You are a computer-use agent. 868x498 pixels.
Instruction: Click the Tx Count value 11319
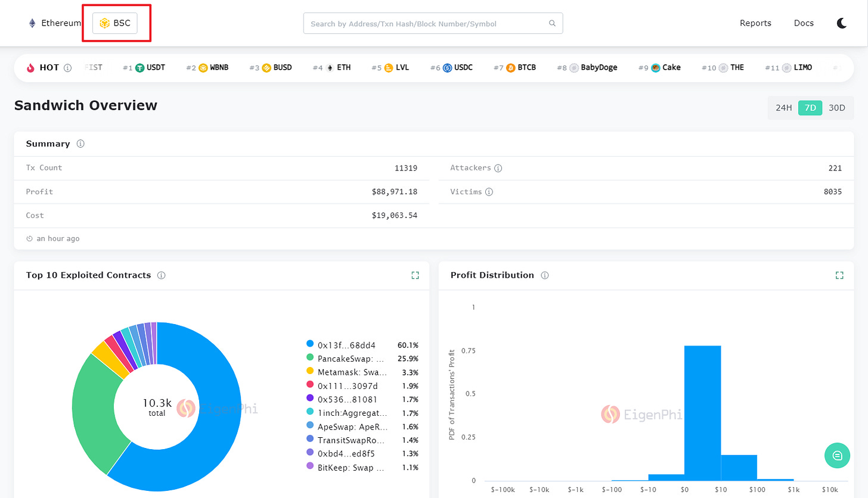[x=405, y=168]
